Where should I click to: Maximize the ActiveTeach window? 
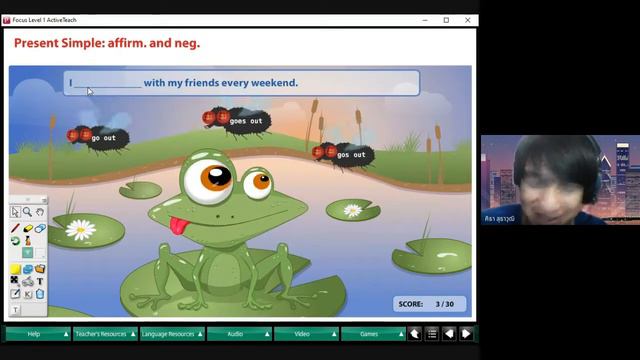click(x=446, y=20)
